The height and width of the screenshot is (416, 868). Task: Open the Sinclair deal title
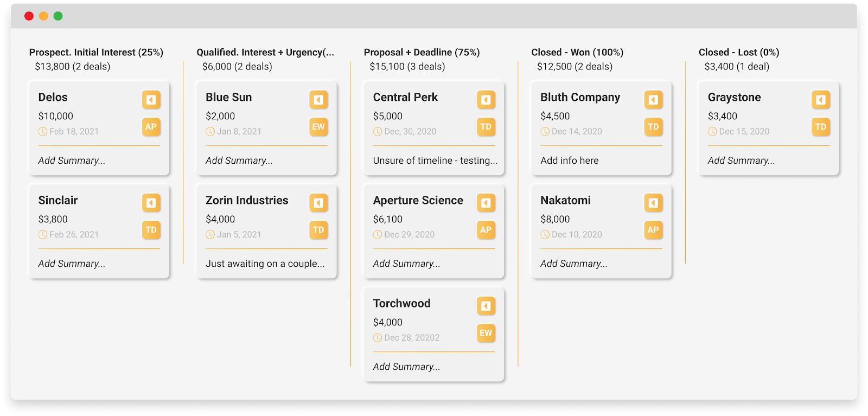pos(58,200)
